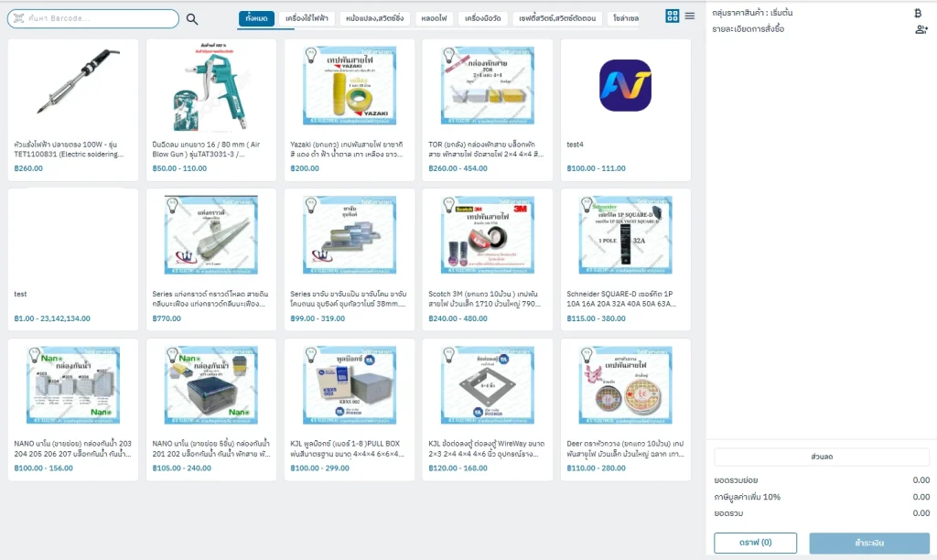This screenshot has height=560, width=937.
Task: Click the add customer icon
Action: click(x=921, y=29)
